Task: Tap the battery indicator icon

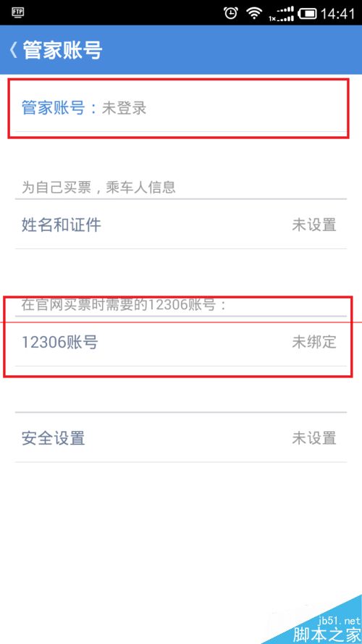Action: (308, 14)
